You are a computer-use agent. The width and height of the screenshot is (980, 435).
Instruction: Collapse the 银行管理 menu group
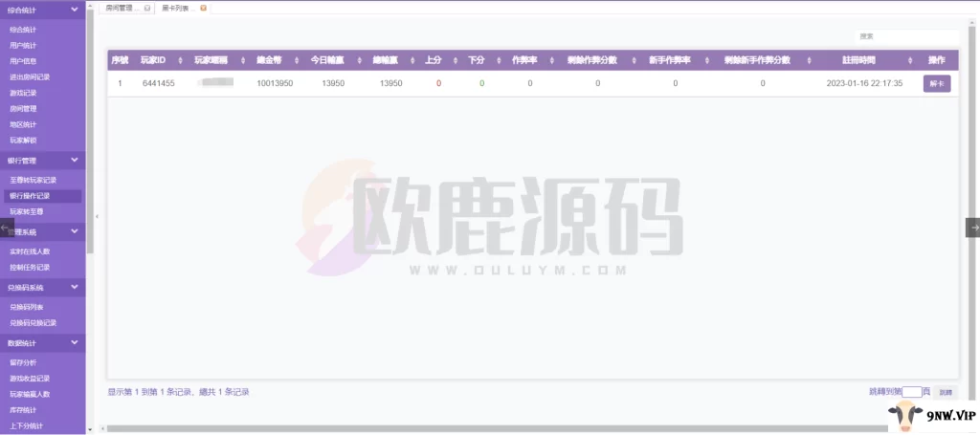coord(75,160)
